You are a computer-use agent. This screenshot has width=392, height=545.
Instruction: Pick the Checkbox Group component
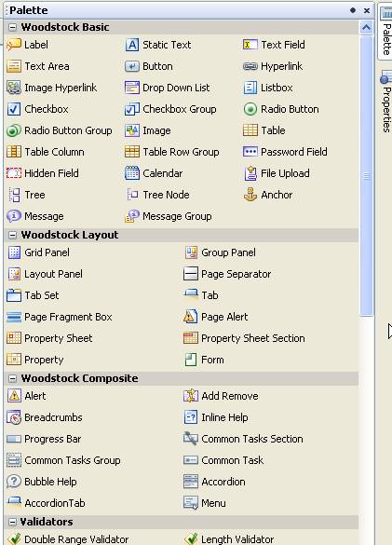click(170, 109)
